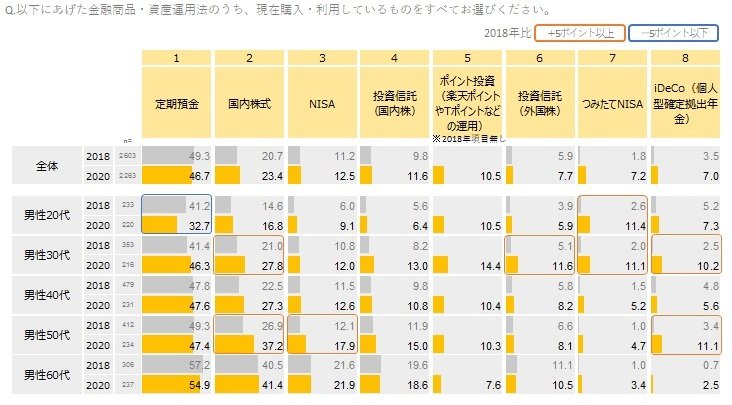Click the 男性20代 2018 定期預金 value 41.2
Image resolution: width=732 pixels, height=405 pixels.
point(199,206)
